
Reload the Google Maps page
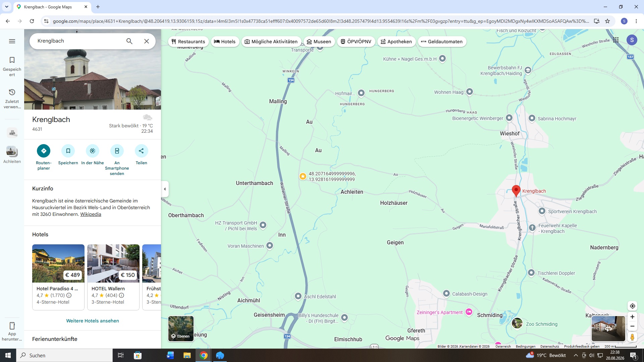(x=32, y=21)
